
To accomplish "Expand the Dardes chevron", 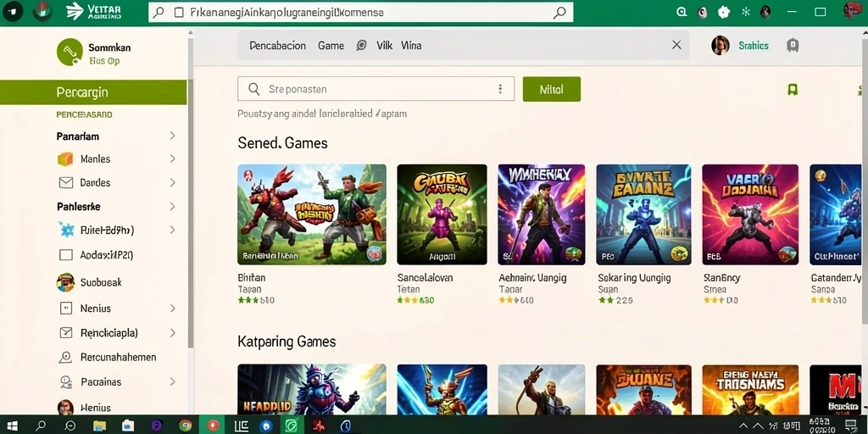I will click(172, 183).
